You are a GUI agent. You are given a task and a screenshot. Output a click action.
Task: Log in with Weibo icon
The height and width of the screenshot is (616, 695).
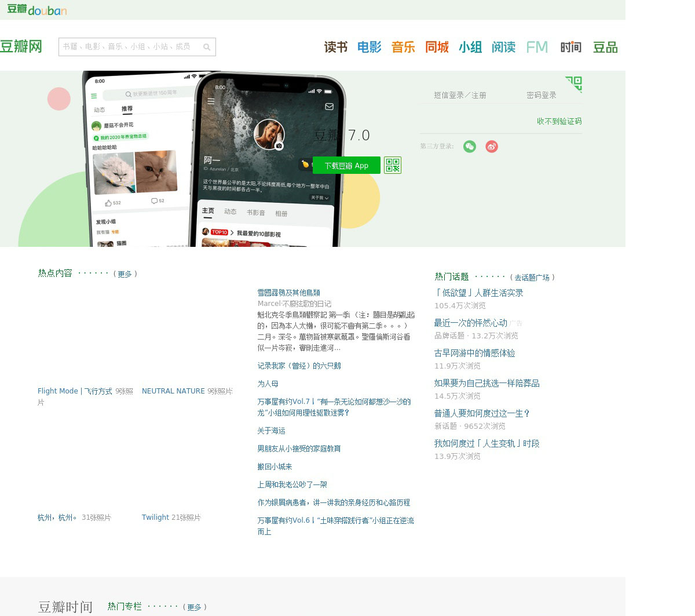tap(492, 147)
